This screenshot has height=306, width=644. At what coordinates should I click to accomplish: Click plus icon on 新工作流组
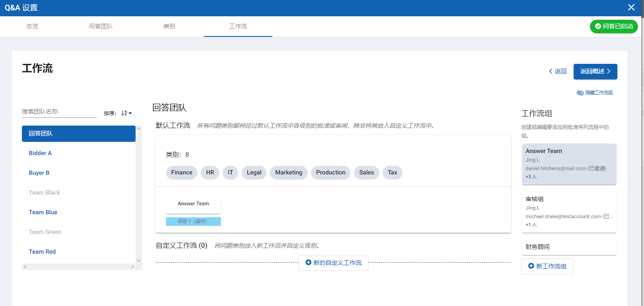531,266
